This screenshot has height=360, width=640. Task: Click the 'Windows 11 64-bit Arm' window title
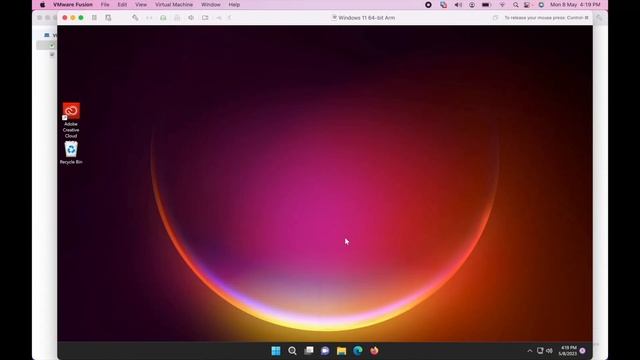tap(366, 18)
